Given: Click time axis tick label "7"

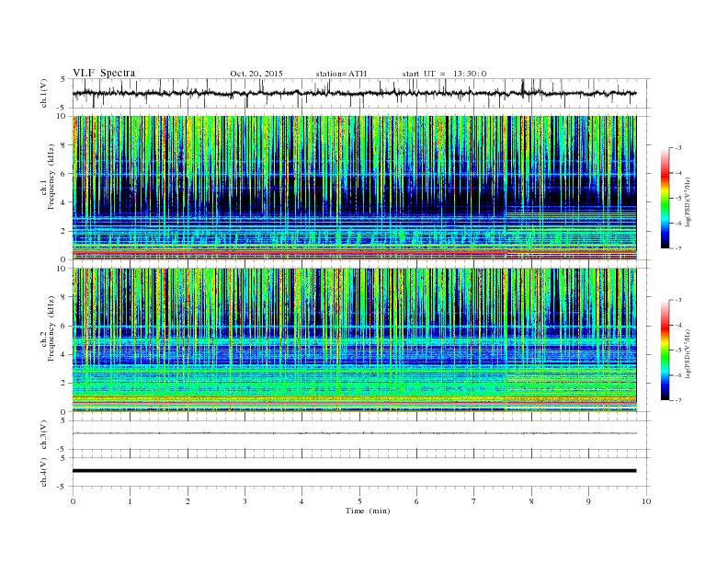Looking at the screenshot, I should (474, 501).
